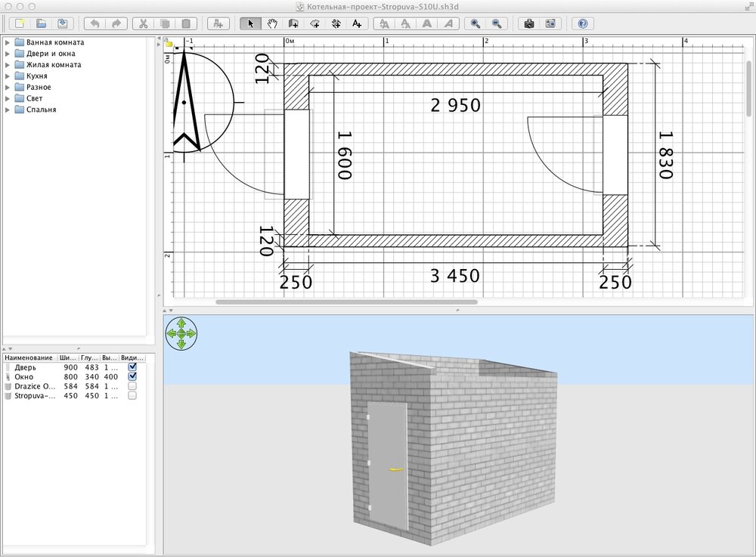Click the up arrow on 3D navigation pad
This screenshot has width=756, height=557.
181,323
